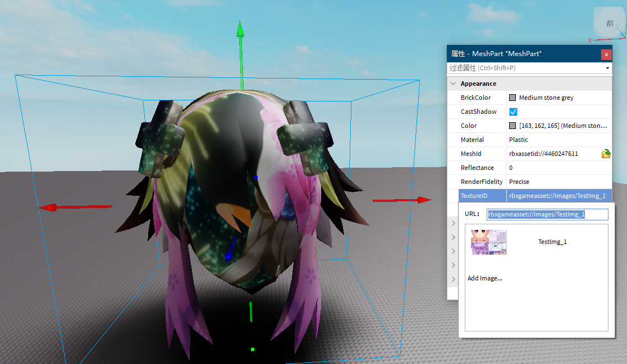Image resolution: width=627 pixels, height=364 pixels.
Task: Expand the fourth collapsed properties section
Action: [x=454, y=265]
